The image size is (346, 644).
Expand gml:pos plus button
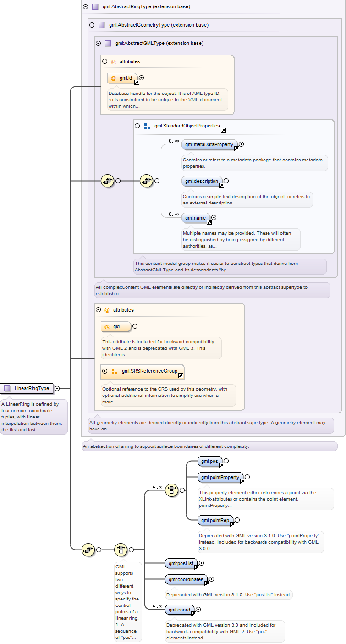(x=226, y=461)
